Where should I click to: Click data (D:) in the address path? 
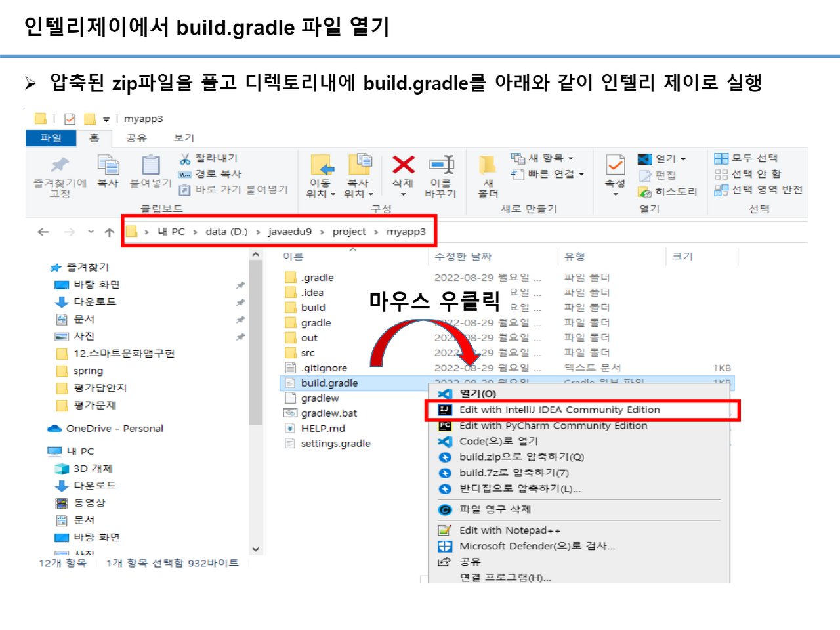(226, 232)
